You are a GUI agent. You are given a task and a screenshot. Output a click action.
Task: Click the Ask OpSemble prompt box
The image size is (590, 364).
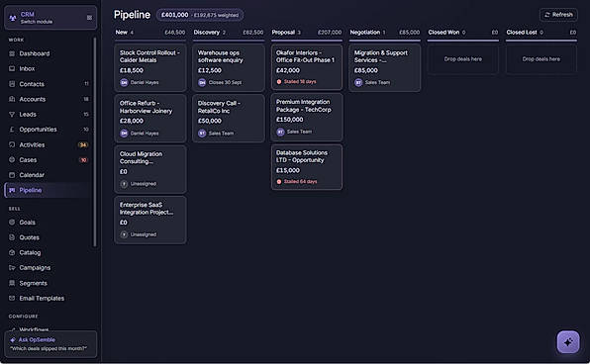tap(50, 343)
